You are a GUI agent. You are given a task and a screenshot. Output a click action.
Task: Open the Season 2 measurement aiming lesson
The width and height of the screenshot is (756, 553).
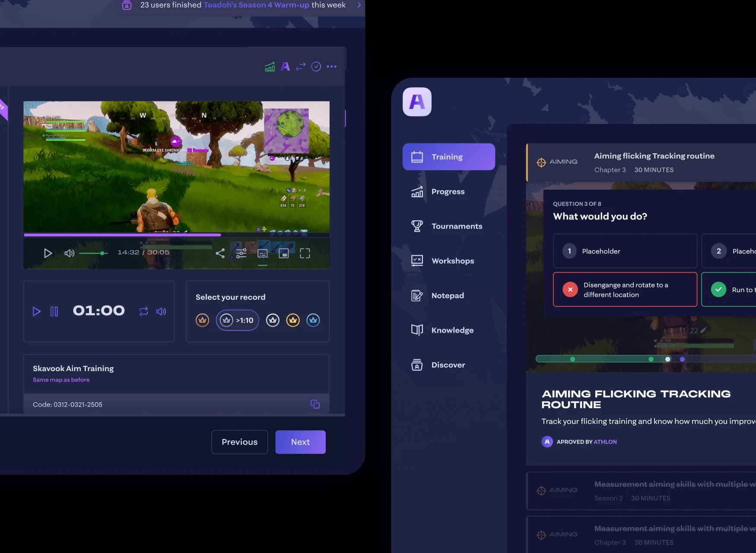[641, 491]
